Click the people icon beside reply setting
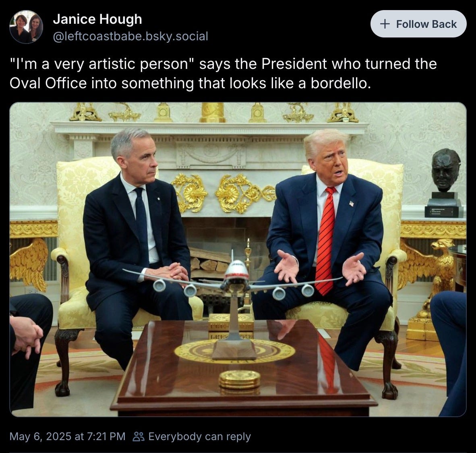The height and width of the screenshot is (453, 476). (x=139, y=436)
